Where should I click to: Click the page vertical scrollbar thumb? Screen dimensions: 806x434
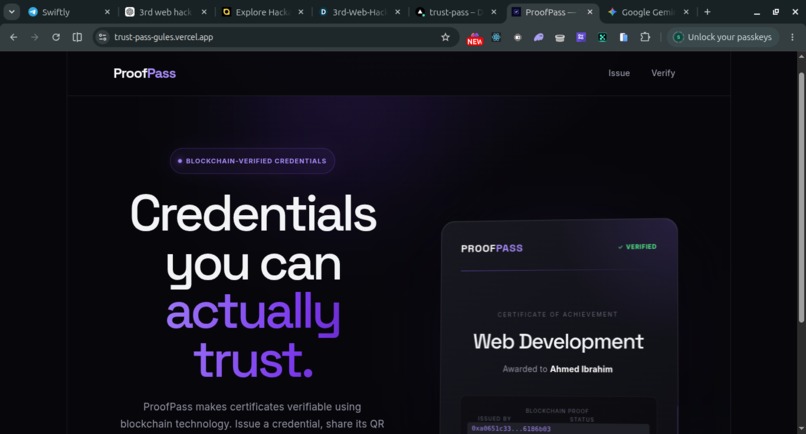(801, 198)
